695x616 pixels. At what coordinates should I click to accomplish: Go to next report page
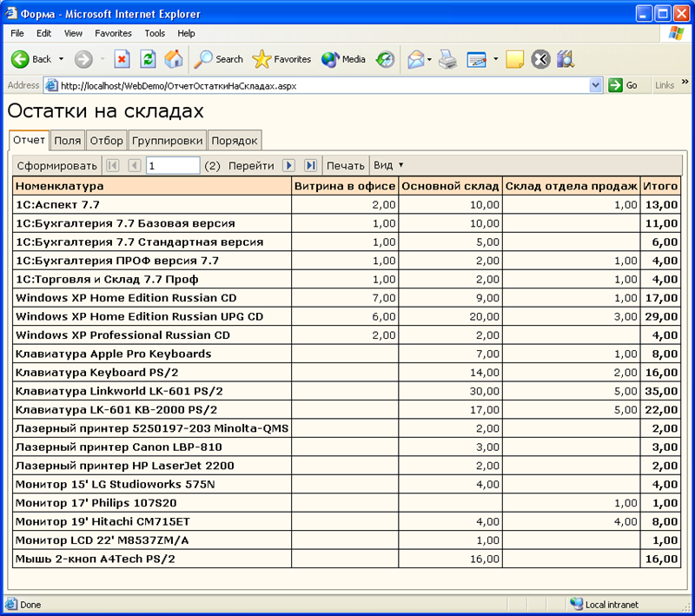[288, 165]
